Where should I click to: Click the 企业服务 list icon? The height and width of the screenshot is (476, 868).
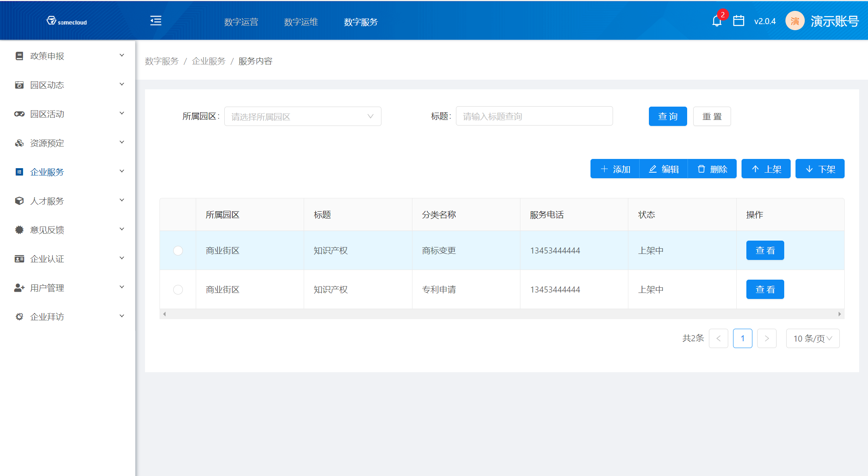pyautogui.click(x=19, y=172)
